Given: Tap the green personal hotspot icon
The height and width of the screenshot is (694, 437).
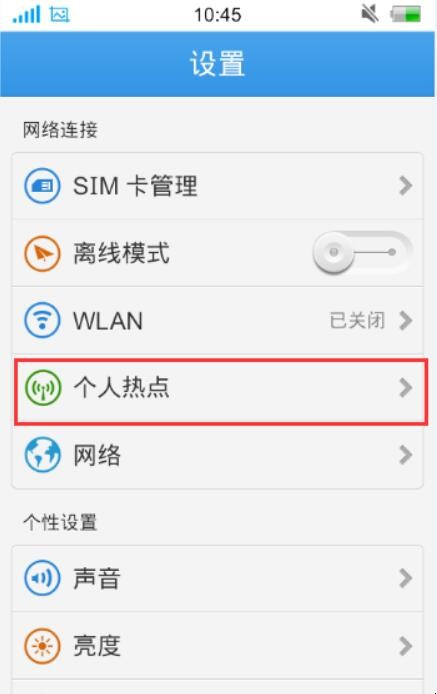Looking at the screenshot, I should pyautogui.click(x=42, y=388).
